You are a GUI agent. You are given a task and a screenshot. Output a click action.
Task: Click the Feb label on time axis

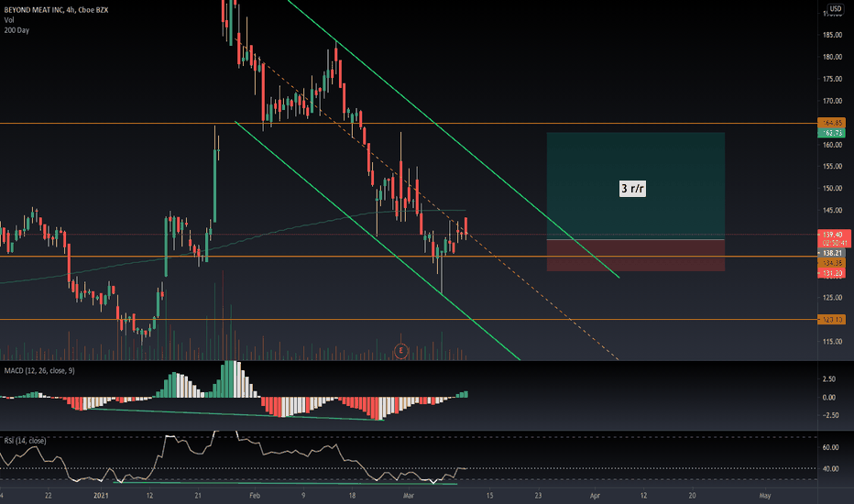(x=255, y=496)
